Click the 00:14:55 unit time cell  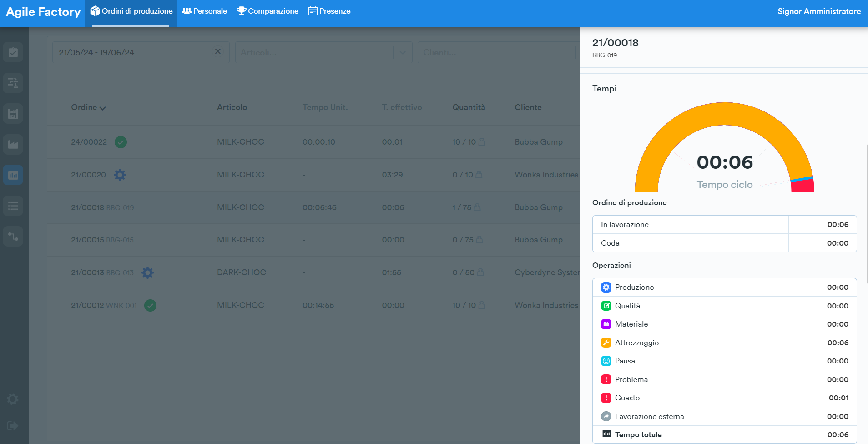318,305
